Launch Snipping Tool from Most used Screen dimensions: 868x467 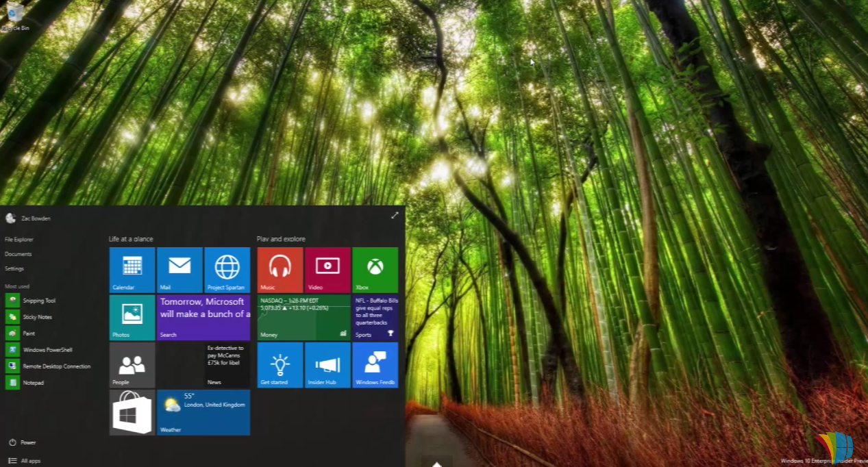click(x=38, y=300)
